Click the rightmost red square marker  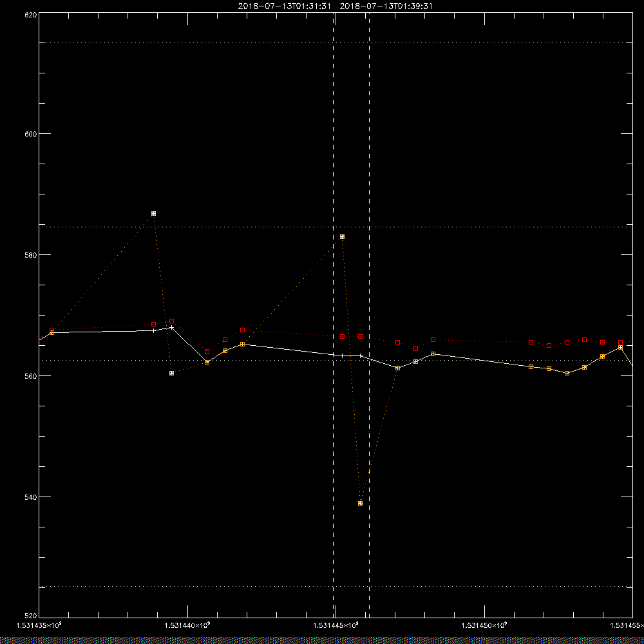620,342
